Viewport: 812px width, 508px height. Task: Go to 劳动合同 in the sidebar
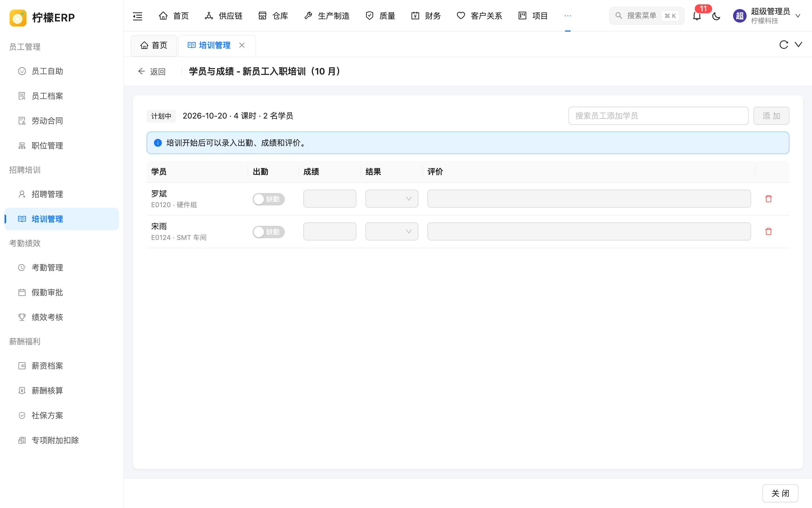pos(62,121)
